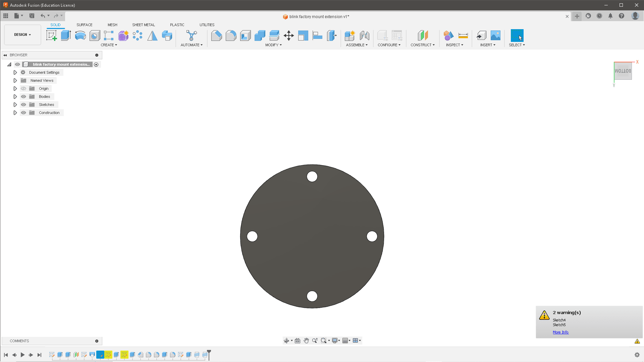This screenshot has height=362, width=644.
Task: Switch to the SURFACE tab
Action: tap(84, 25)
